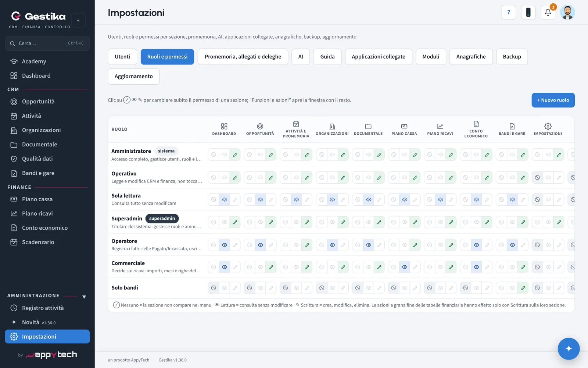Click the phone device icon in header
The width and height of the screenshot is (588, 368).
coord(528,12)
